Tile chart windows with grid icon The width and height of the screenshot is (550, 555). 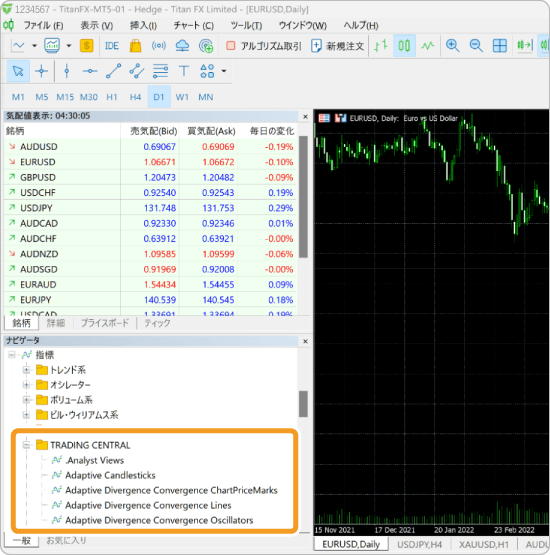[500, 46]
